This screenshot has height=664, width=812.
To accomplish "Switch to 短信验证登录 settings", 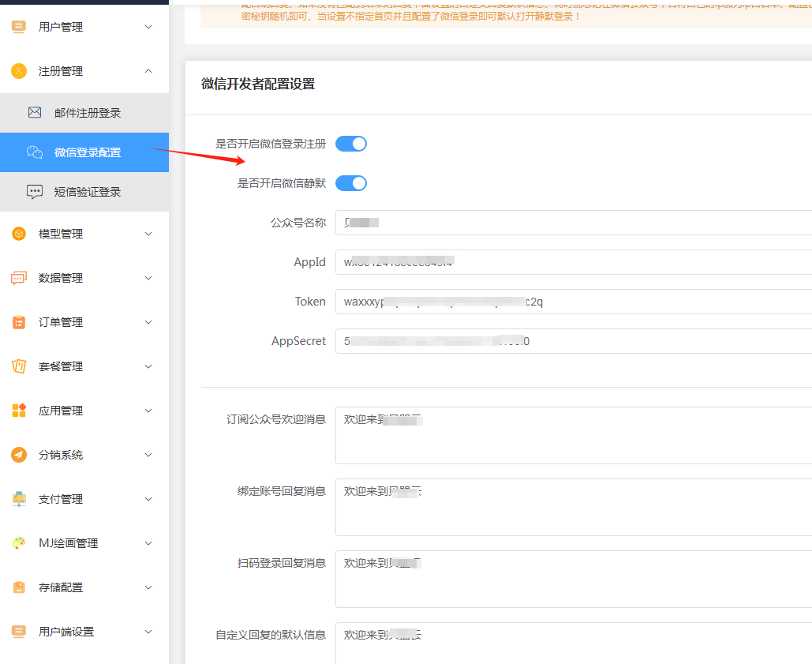I will click(x=87, y=191).
